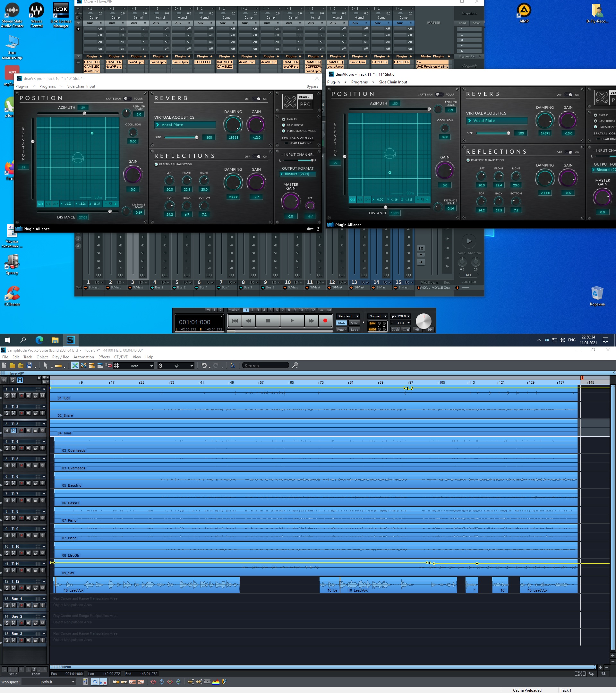This screenshot has width=616, height=693.
Task: Click the open folder icon in the toolbar
Action: pyautogui.click(x=12, y=365)
